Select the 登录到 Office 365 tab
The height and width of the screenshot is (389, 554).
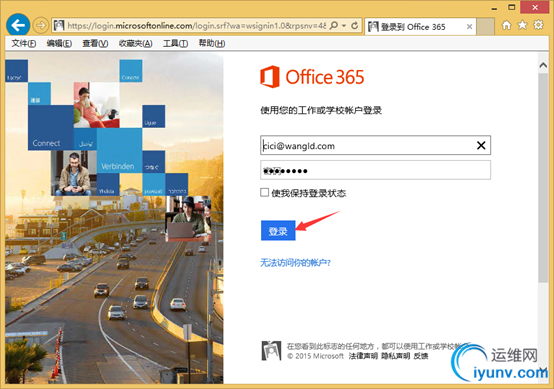click(420, 26)
